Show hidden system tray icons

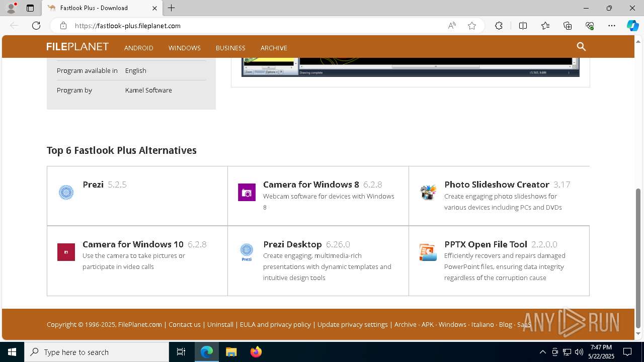542,352
